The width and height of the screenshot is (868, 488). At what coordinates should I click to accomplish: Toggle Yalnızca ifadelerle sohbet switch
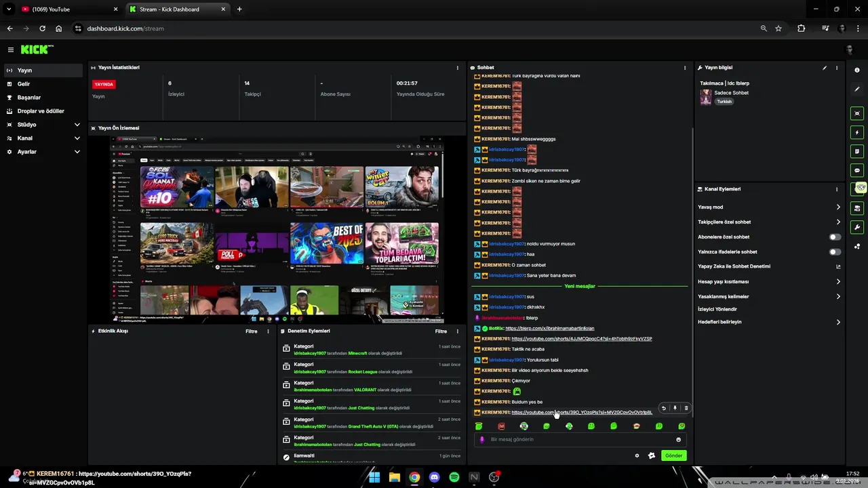pyautogui.click(x=835, y=252)
